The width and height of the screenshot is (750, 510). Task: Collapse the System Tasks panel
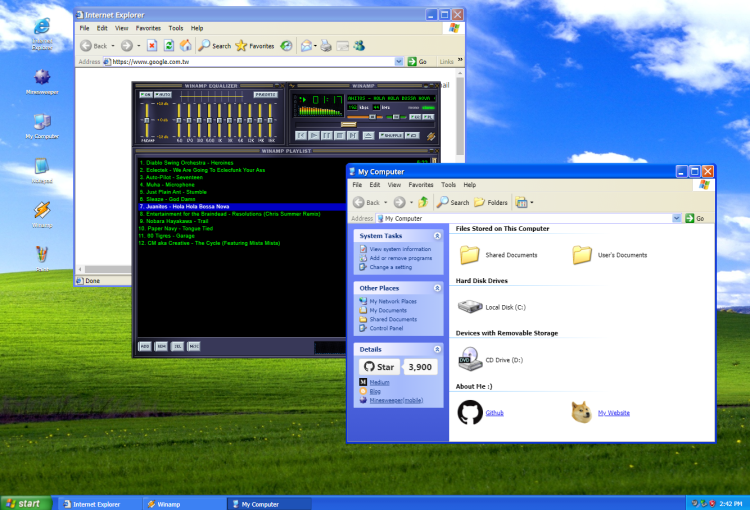click(x=437, y=235)
